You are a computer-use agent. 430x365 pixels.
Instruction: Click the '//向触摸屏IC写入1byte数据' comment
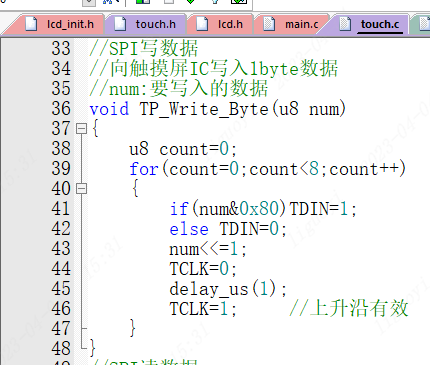click(214, 68)
